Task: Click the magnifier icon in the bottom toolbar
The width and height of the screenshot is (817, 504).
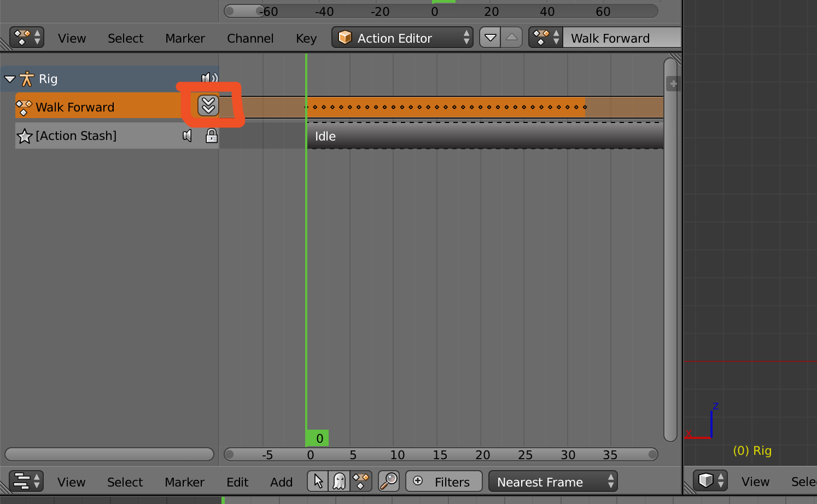Action: [x=388, y=481]
